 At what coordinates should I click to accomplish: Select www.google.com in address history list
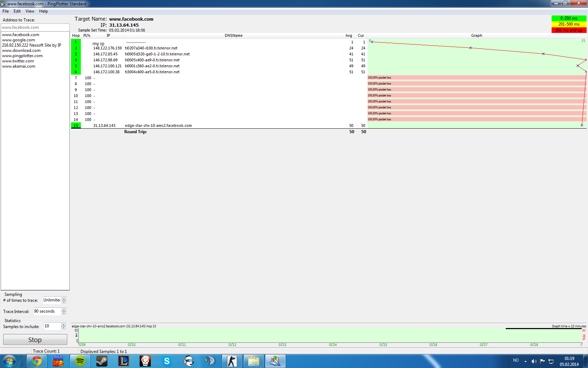[x=19, y=40]
